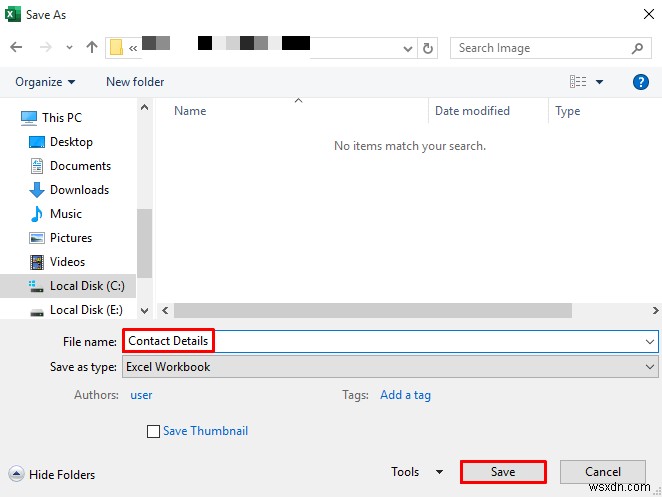The image size is (662, 497).
Task: Click the This PC monitor icon
Action: coord(29,118)
